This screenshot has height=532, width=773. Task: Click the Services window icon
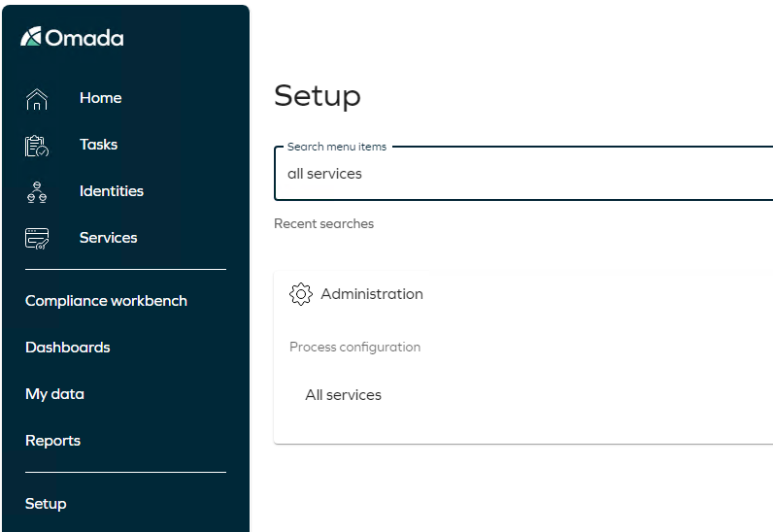pos(37,238)
